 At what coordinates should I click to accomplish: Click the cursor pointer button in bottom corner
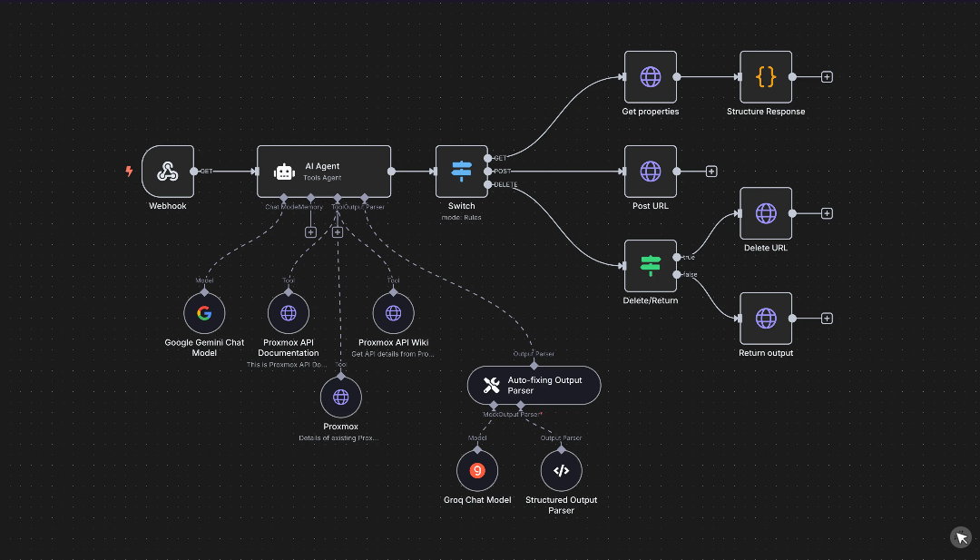[x=961, y=537]
